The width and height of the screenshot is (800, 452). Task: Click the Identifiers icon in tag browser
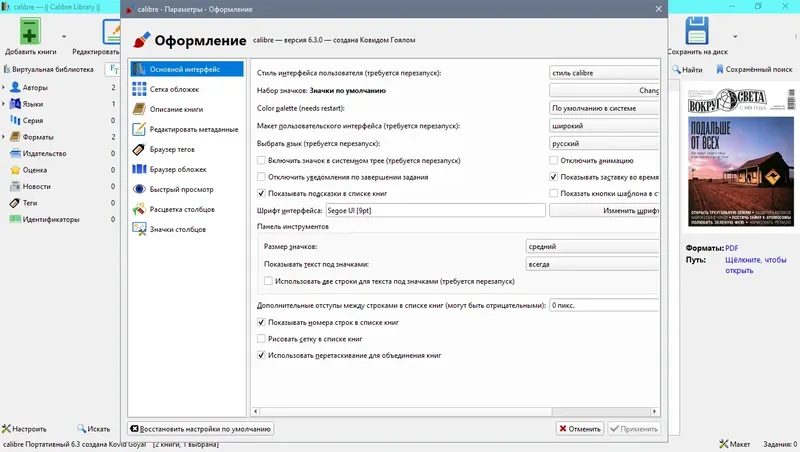tap(15, 219)
